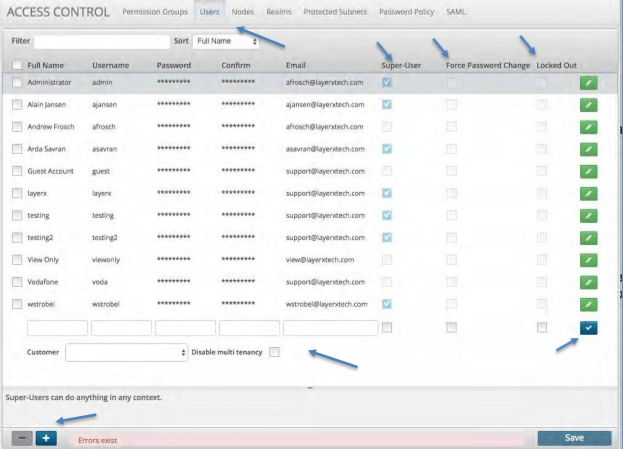Screen dimensions: 623x449
Task: Expand the Customer dropdown
Action: (127, 352)
